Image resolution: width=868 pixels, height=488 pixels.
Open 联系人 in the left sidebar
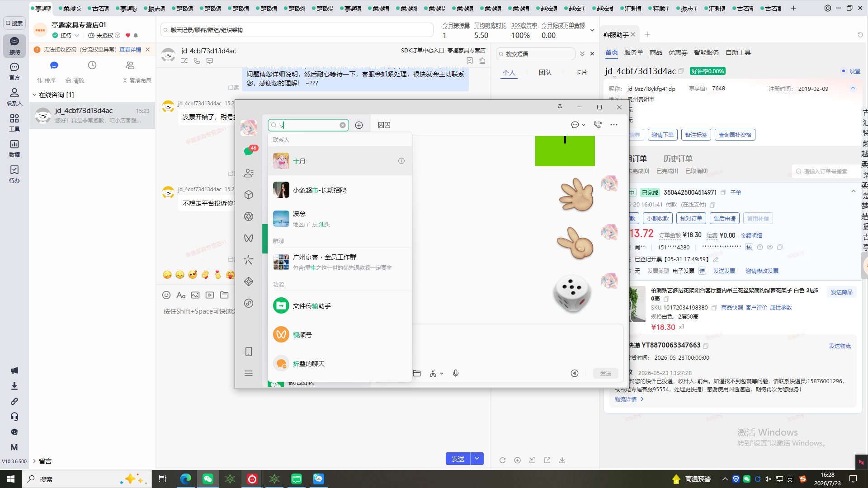[14, 97]
